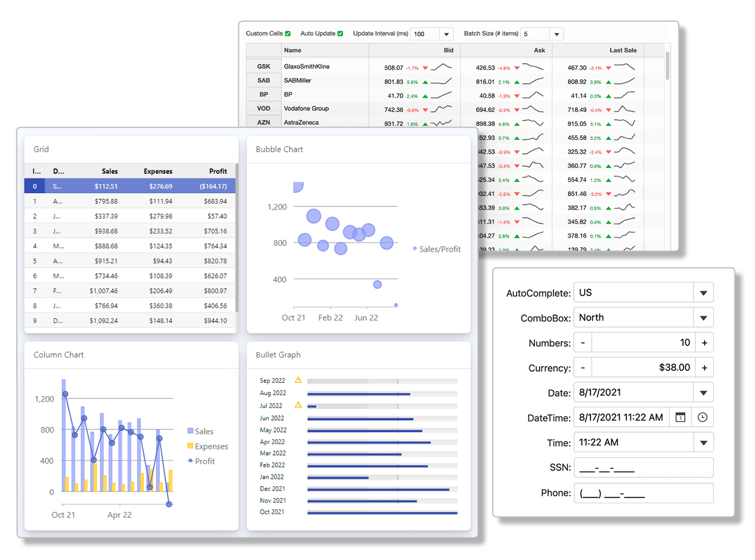This screenshot has height=560, width=755.
Task: Open the ComboBox dropdown showing North
Action: click(x=703, y=318)
